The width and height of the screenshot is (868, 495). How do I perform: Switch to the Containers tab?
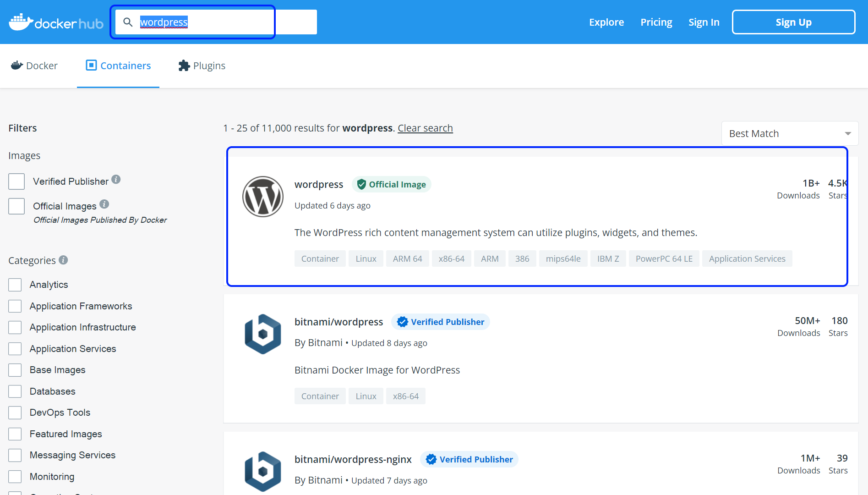coord(118,66)
